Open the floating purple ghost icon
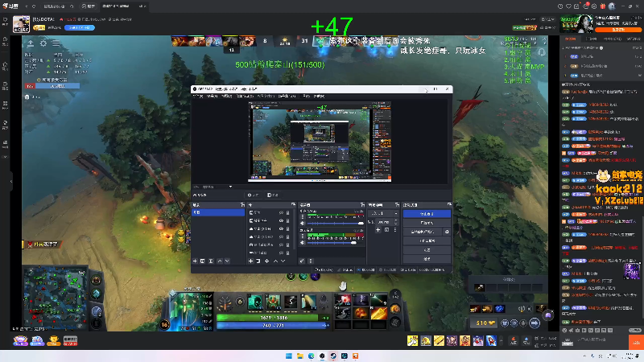 pyautogui.click(x=548, y=315)
